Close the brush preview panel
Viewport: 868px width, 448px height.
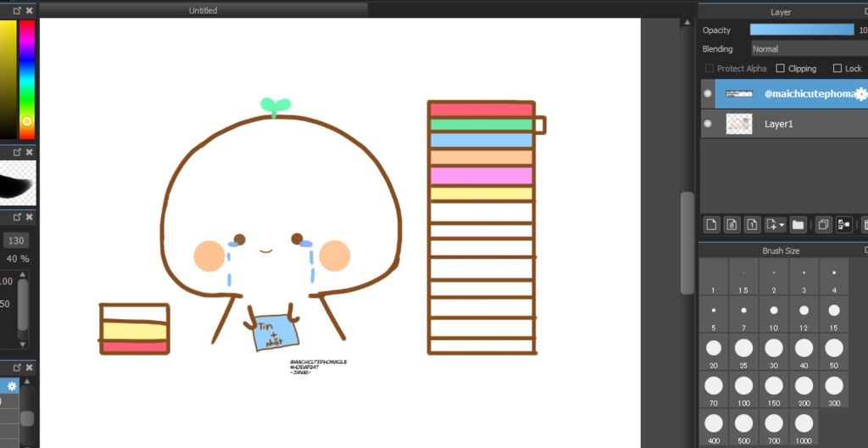(x=30, y=152)
